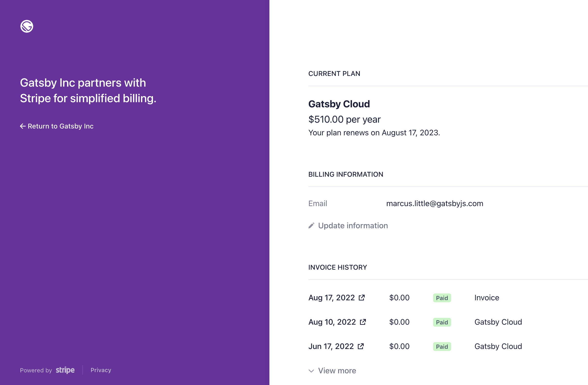Click the pencil icon beside Update information
The height and width of the screenshot is (385, 588).
pos(311,226)
